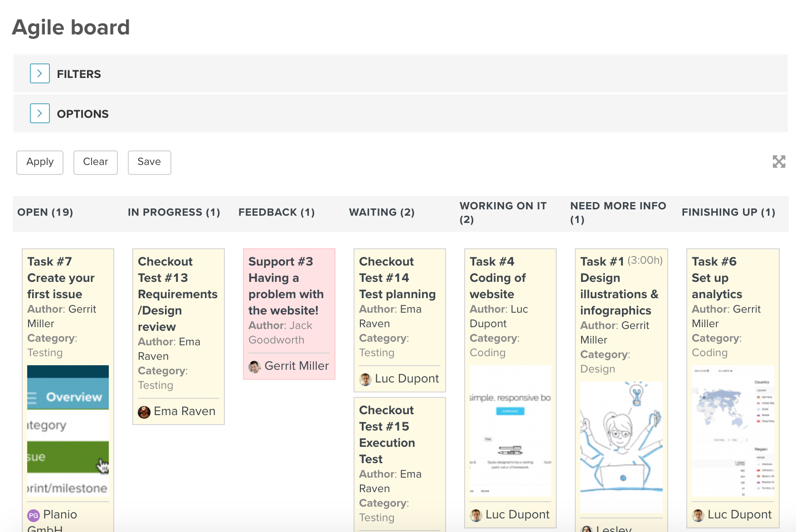The height and width of the screenshot is (532, 796).
Task: Open the analytics map thumbnail on Task #6
Action: coord(733,430)
